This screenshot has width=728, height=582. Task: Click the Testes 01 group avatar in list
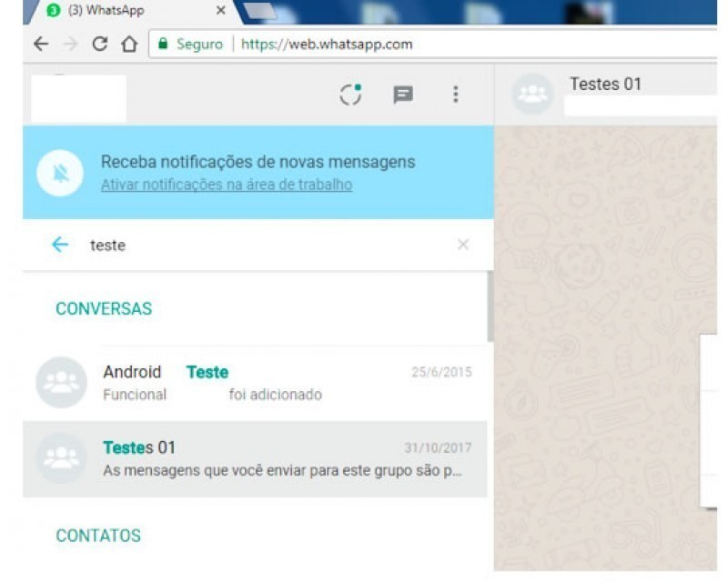61,458
